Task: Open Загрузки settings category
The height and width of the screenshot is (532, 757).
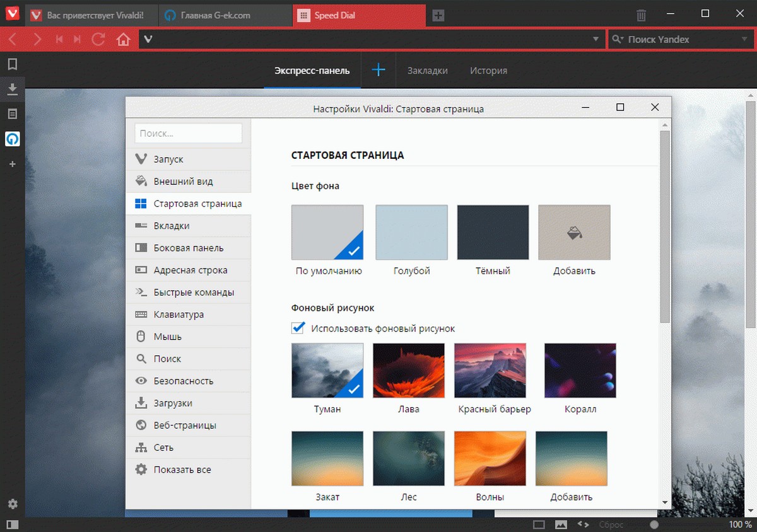Action: click(x=189, y=403)
